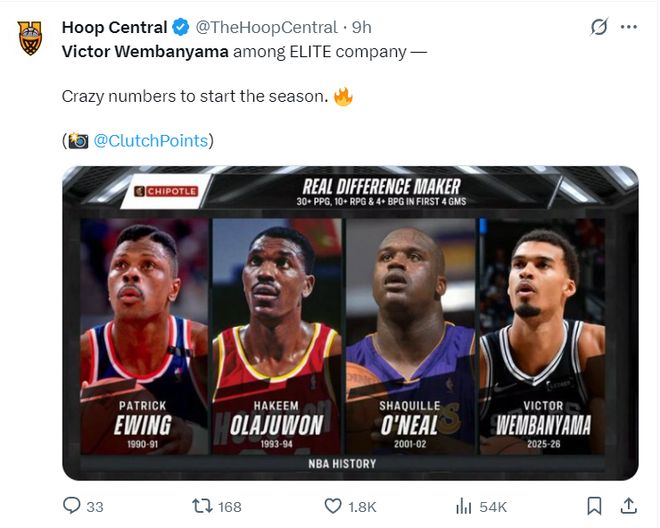
Task: Click the Hoop Central profile avatar
Action: (x=30, y=38)
